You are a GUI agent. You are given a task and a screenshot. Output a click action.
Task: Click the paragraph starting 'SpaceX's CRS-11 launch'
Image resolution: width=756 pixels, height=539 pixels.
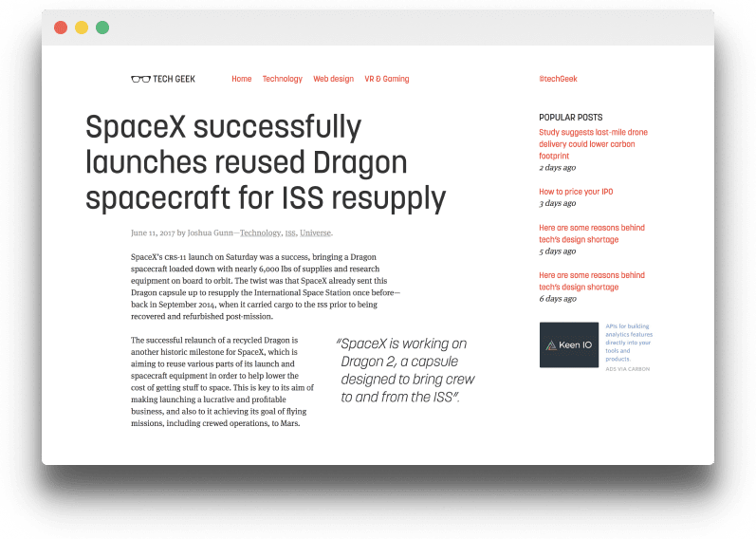(266, 287)
